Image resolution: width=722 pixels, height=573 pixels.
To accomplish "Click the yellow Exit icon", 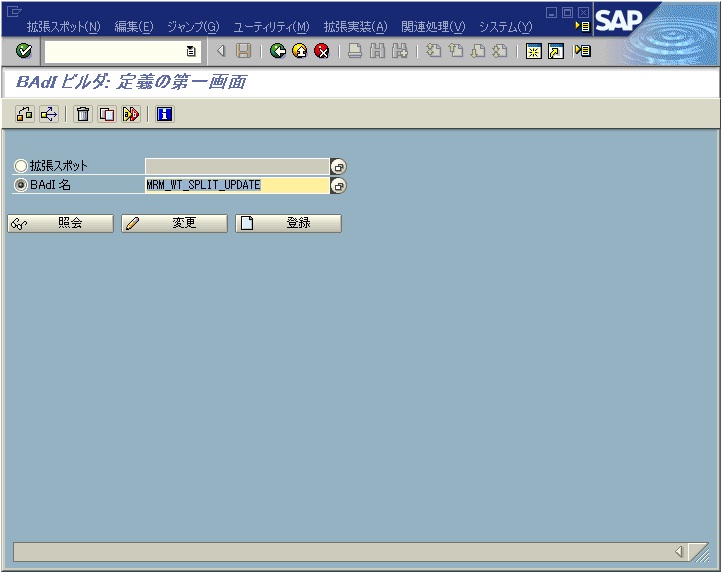I will pyautogui.click(x=299, y=51).
